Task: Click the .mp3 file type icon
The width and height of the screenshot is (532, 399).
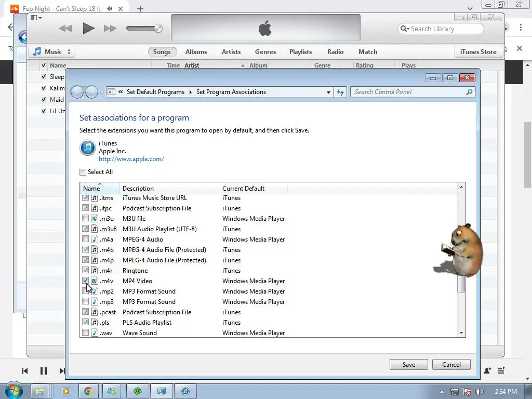Action: [x=95, y=302]
